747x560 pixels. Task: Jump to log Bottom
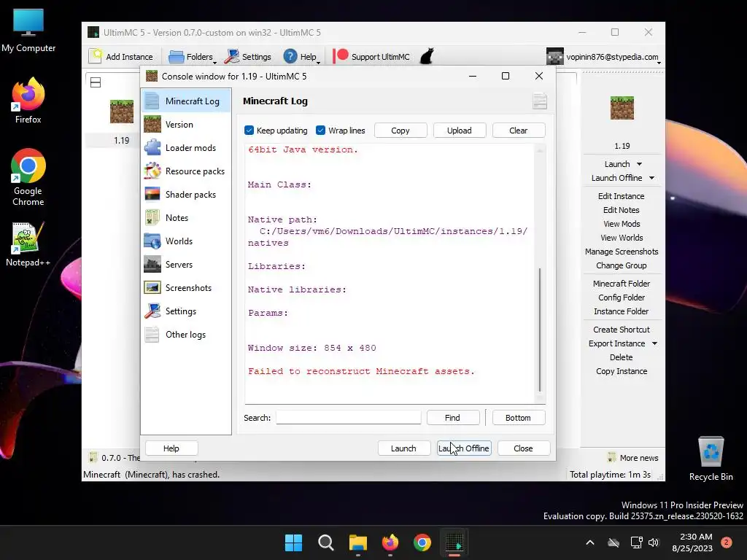[x=518, y=418]
